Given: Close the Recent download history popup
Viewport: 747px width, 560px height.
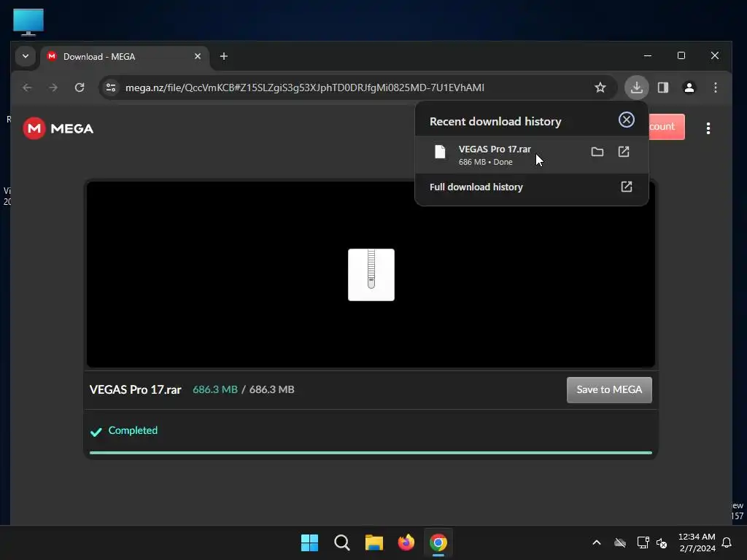Looking at the screenshot, I should [627, 120].
